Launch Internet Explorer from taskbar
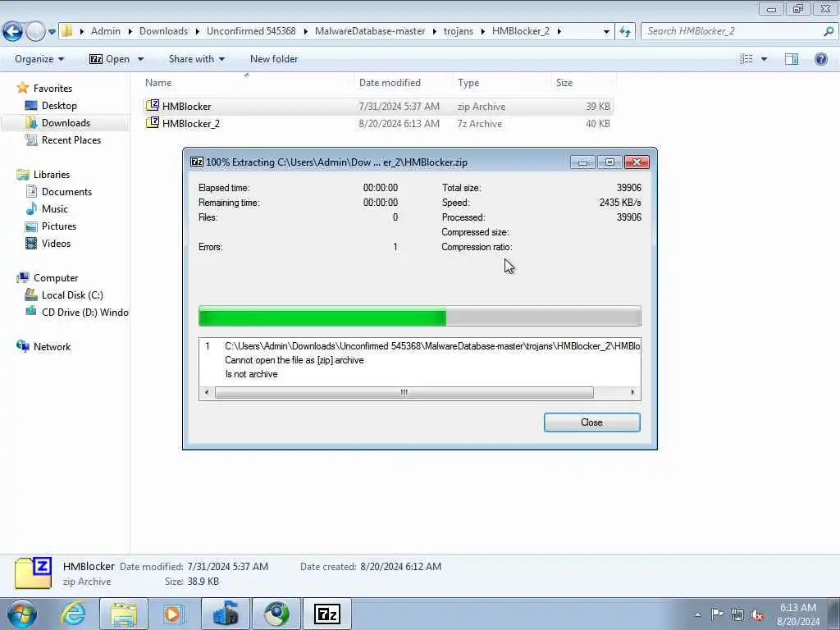Viewport: 840px width, 630px height. tap(73, 614)
